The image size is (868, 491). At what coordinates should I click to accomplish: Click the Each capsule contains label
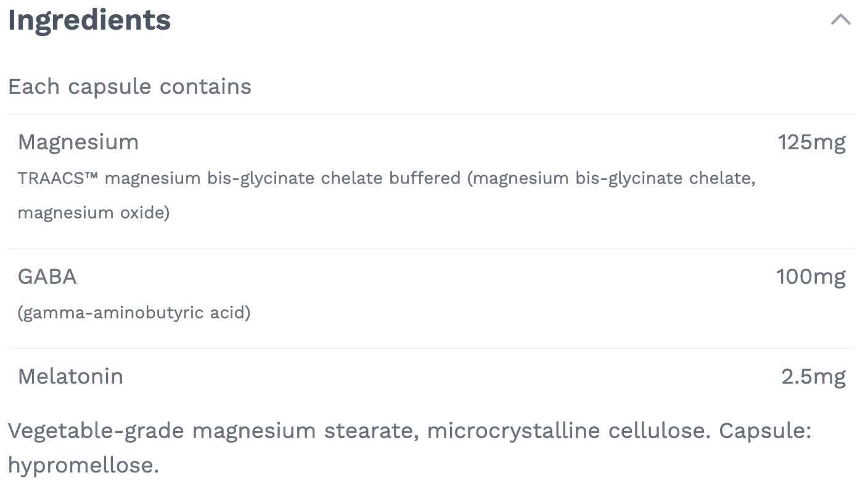[129, 86]
